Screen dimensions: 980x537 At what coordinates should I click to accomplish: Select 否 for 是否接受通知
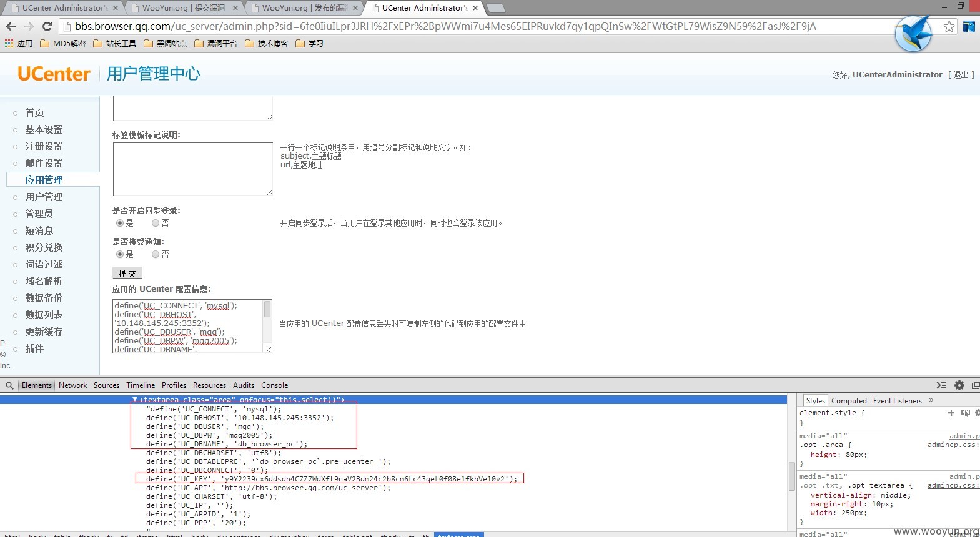(x=156, y=254)
